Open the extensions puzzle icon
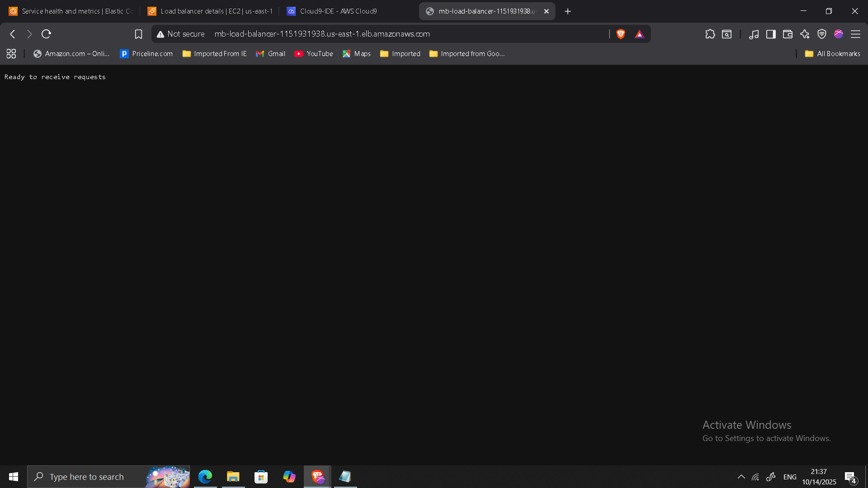 [x=710, y=34]
